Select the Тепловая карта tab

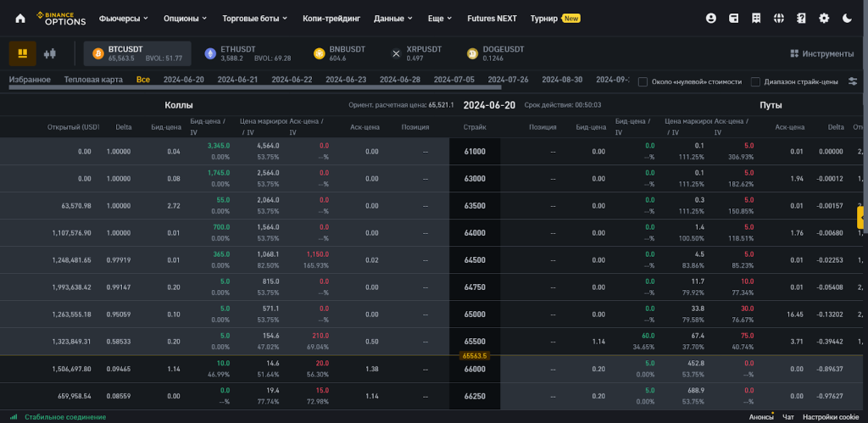tap(93, 80)
